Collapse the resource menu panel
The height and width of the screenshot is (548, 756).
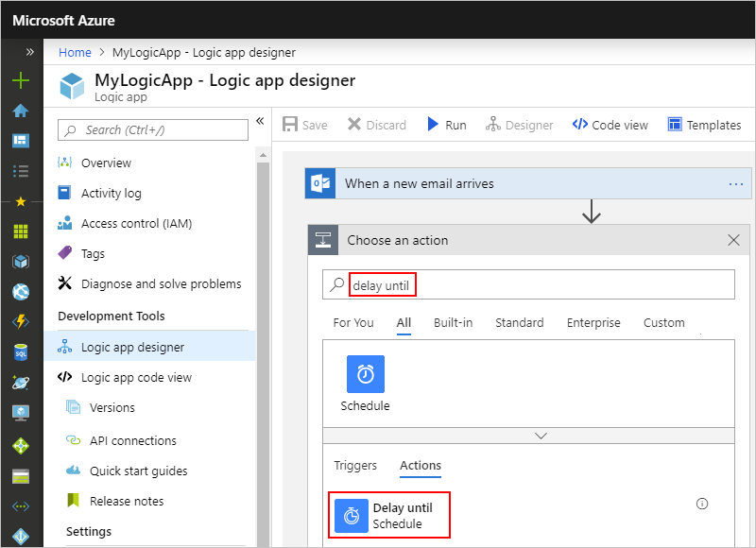[x=260, y=121]
